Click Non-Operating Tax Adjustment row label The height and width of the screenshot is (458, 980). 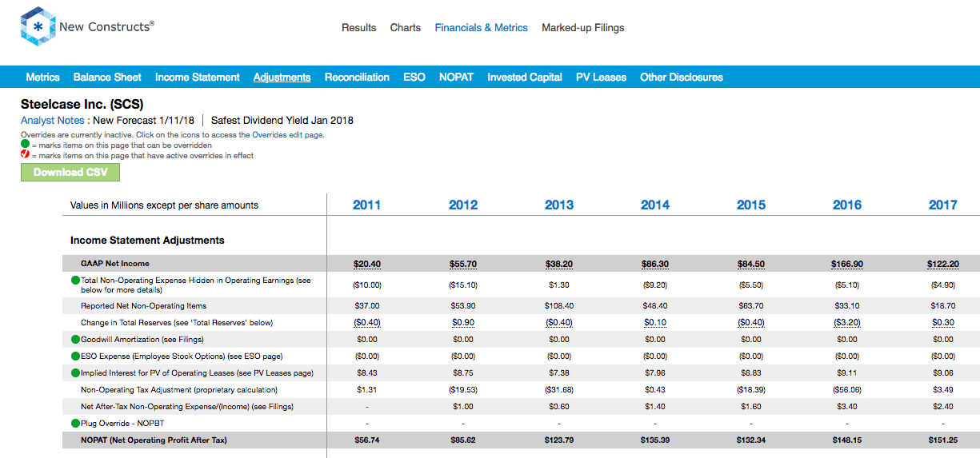(179, 390)
